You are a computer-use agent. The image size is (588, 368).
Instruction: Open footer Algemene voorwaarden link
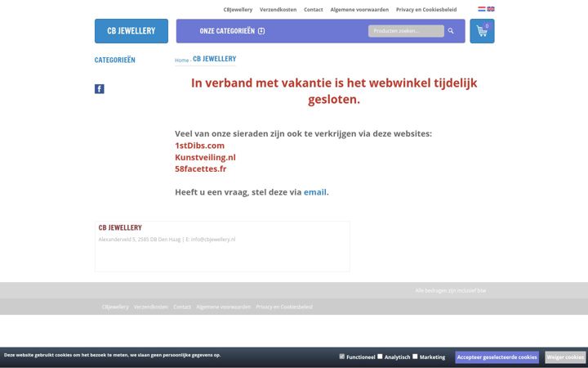pos(223,307)
